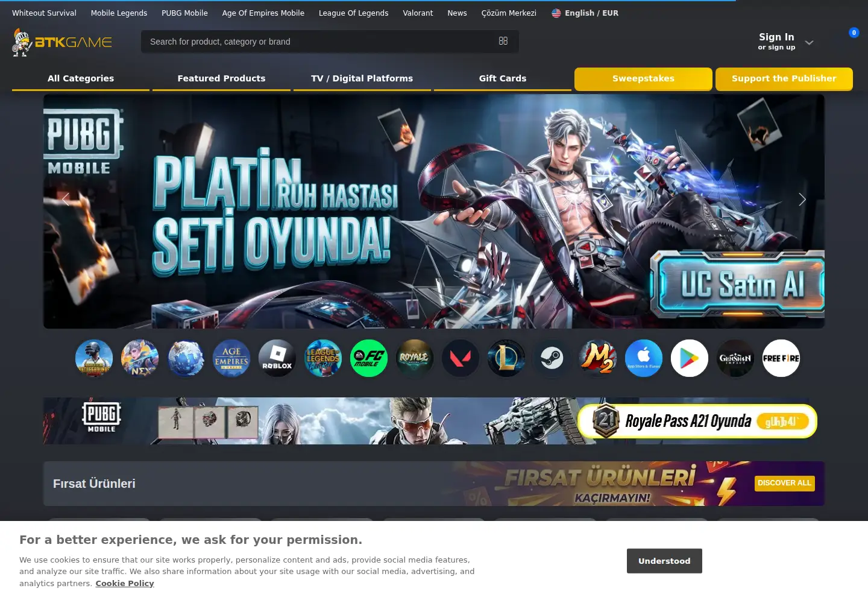Choose the App Store & iTunes icon
This screenshot has width=868, height=603.
point(644,358)
